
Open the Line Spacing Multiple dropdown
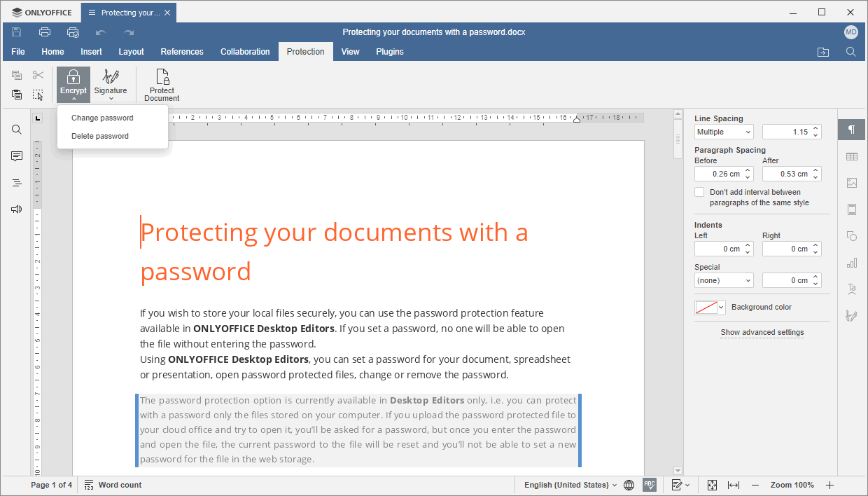point(724,131)
